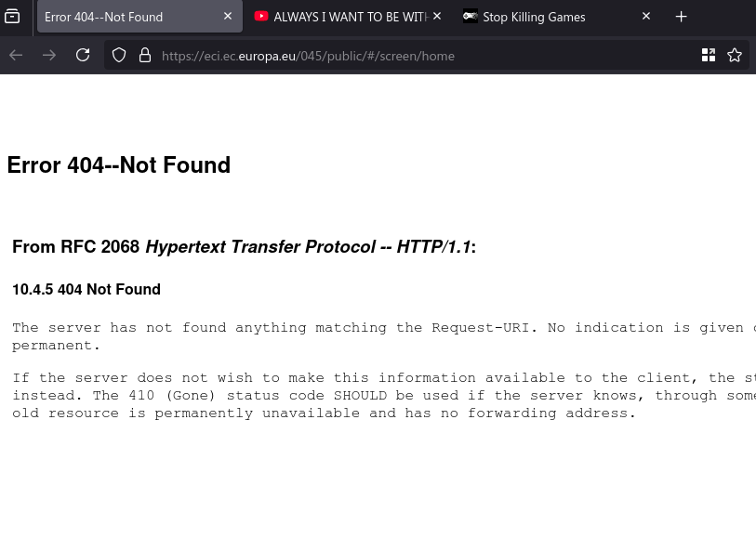The width and height of the screenshot is (756, 538).
Task: Click the line starting 'instead. The 410 (Gone)'
Action: (384, 396)
